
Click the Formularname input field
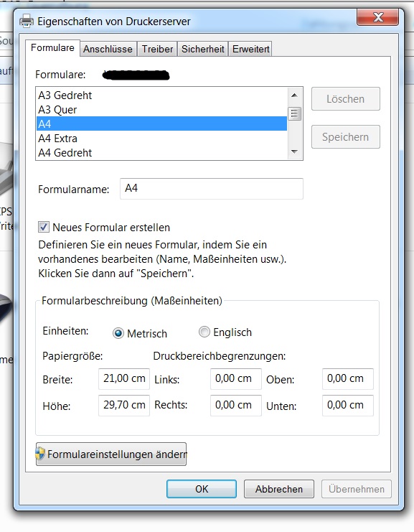point(211,189)
